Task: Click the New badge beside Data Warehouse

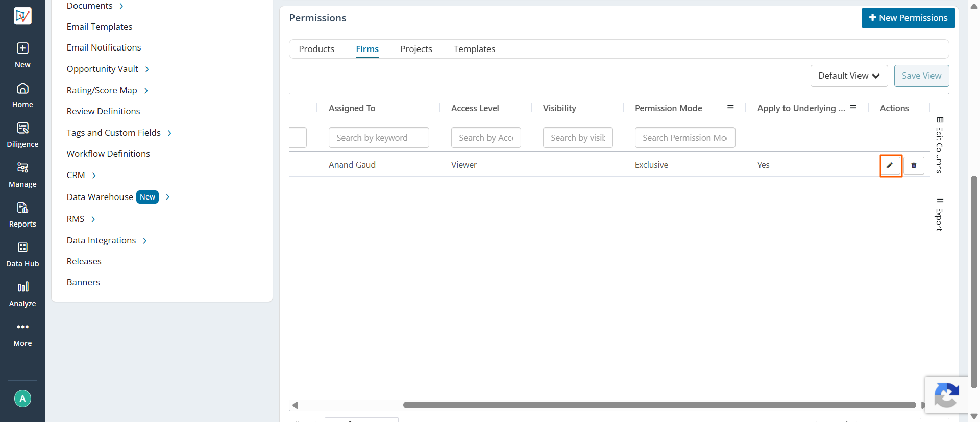Action: 148,197
